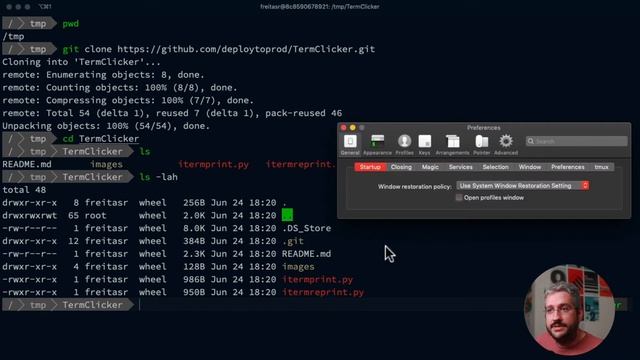Click the 'ls -lah' command text

[x=158, y=177]
